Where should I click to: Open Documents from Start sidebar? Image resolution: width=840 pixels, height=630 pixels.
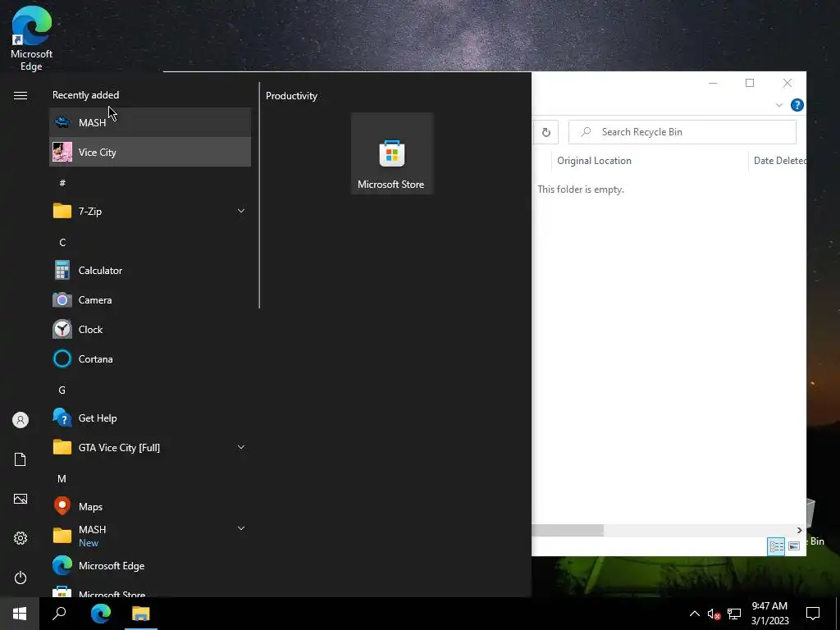click(x=21, y=459)
